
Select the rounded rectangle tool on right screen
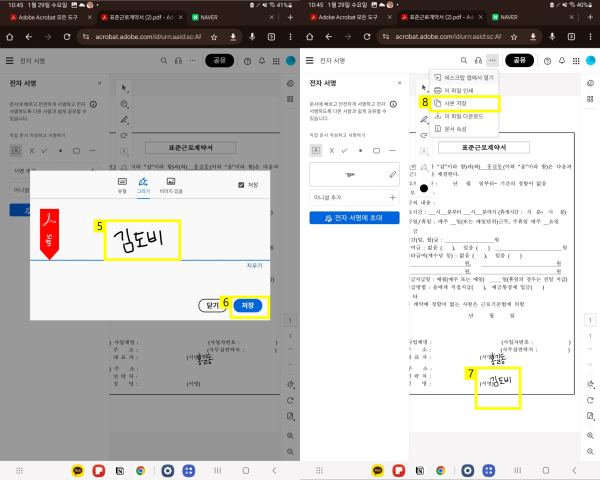pyautogui.click(x=377, y=150)
